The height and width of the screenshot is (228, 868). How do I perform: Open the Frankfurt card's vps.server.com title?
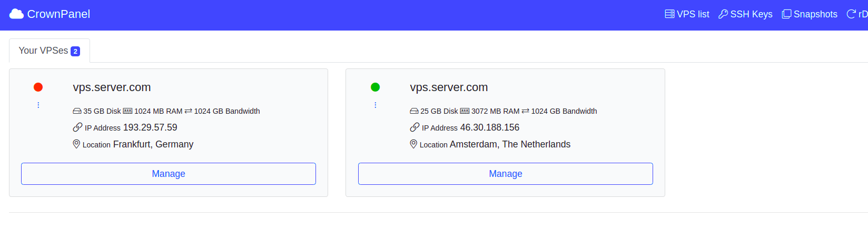(x=112, y=87)
